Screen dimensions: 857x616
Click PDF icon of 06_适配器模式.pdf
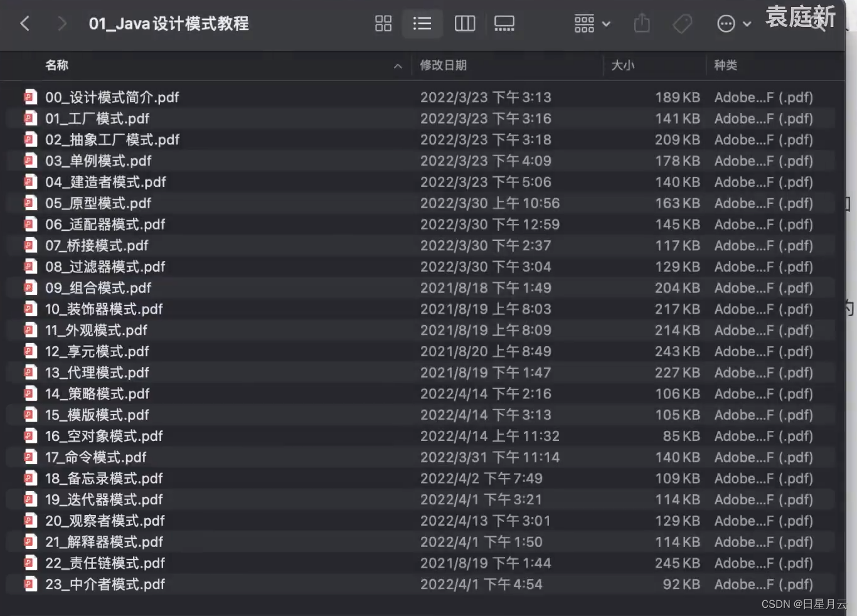click(x=30, y=224)
